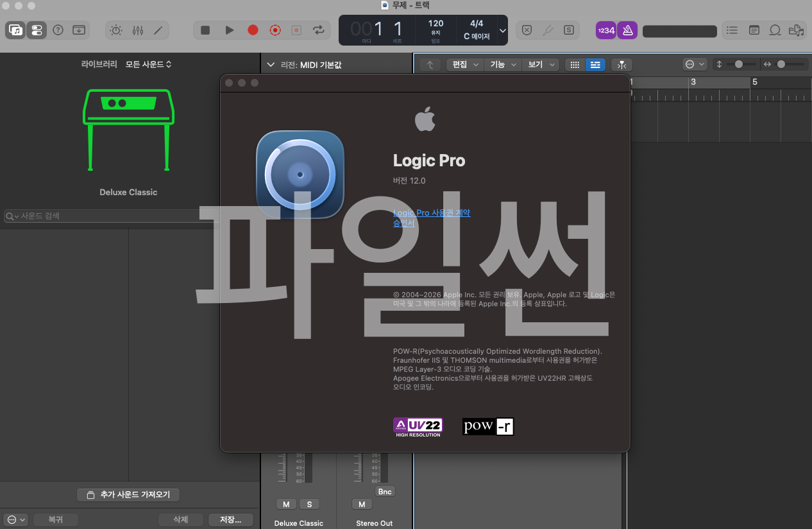Open Quick Help question mark icon

58,30
